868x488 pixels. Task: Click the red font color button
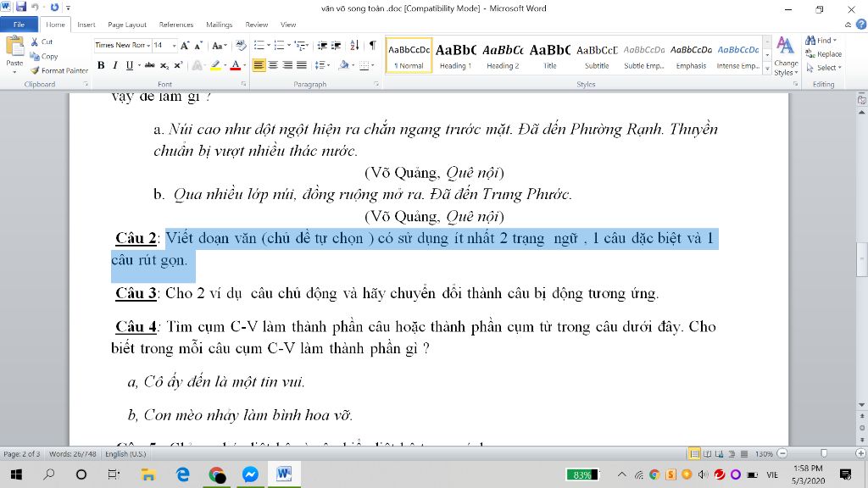pos(236,65)
